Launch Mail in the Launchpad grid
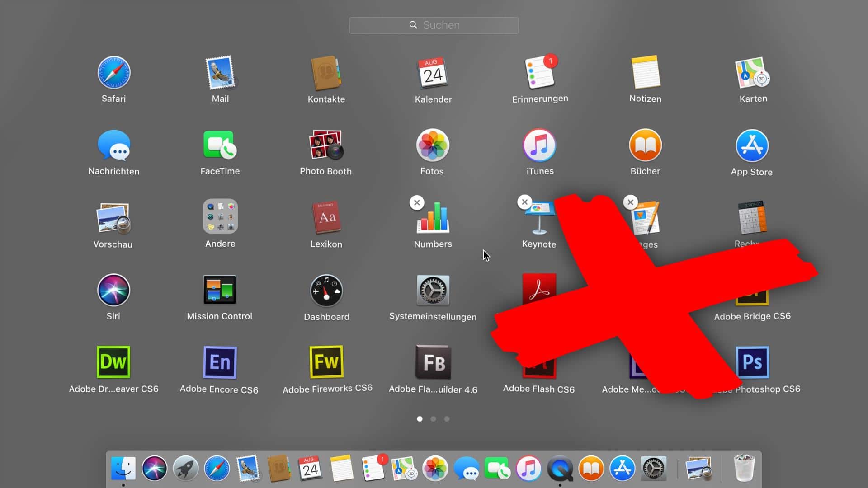 click(221, 73)
